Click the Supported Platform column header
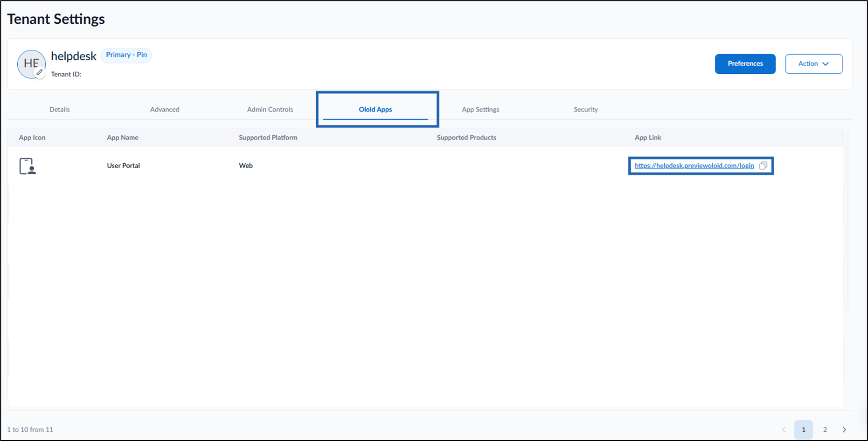868x441 pixels. pyautogui.click(x=268, y=138)
